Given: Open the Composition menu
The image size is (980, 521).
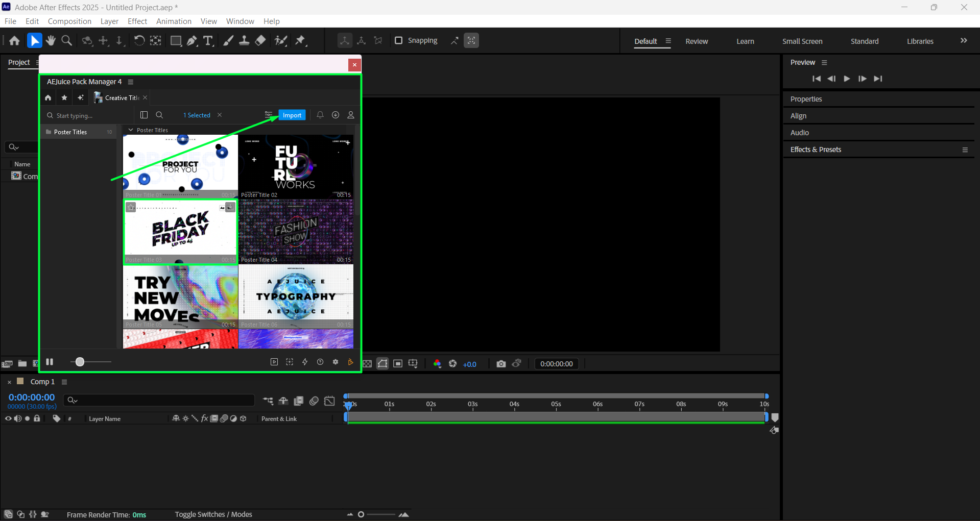Looking at the screenshot, I should (x=69, y=21).
